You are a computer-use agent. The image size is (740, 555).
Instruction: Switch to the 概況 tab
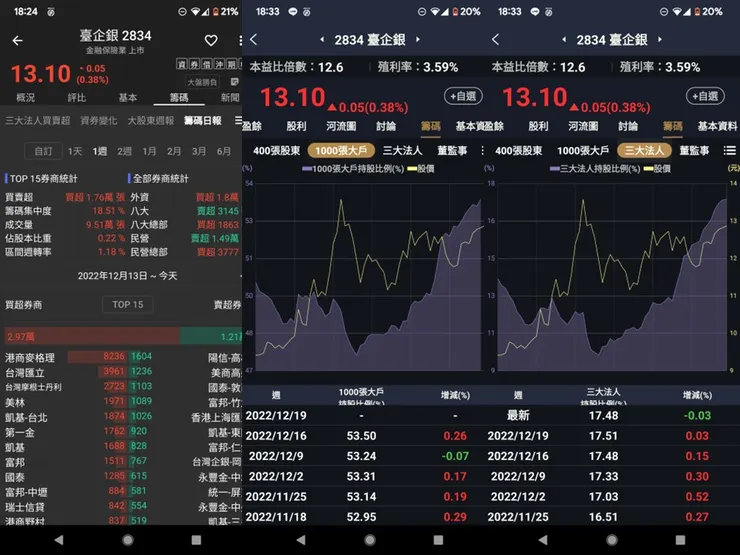(25, 97)
